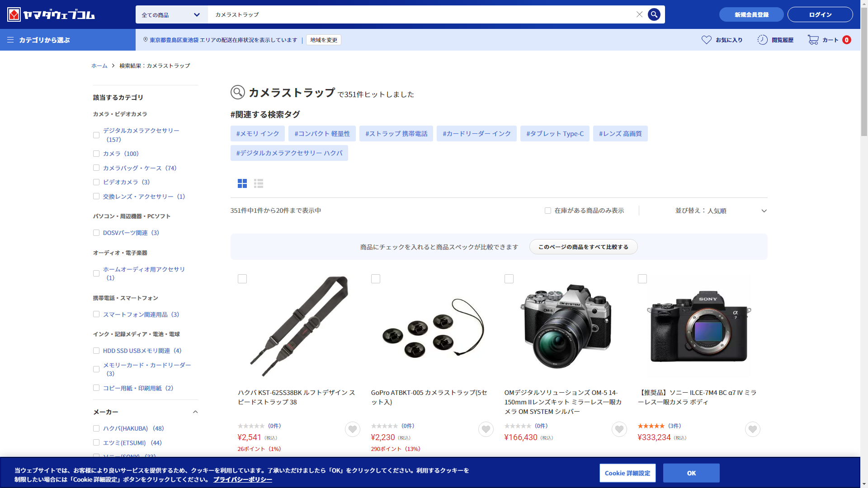Click the Hakuba strap product thumbnail
This screenshot has height=488, width=868.
click(x=299, y=326)
